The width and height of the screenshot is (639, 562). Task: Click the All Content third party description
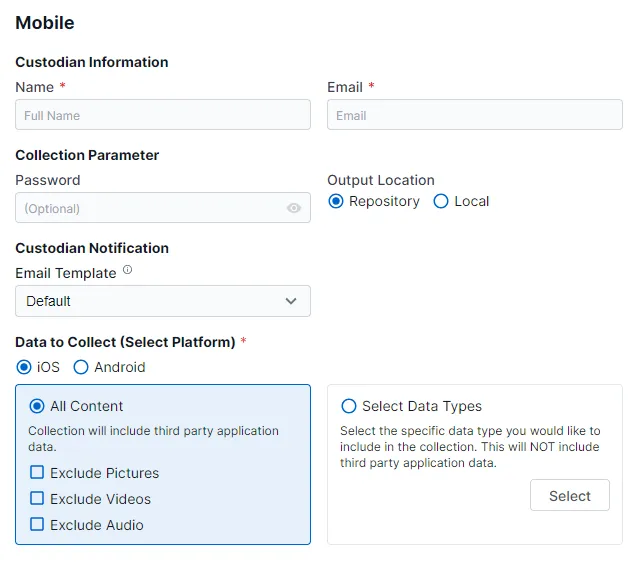(153, 440)
